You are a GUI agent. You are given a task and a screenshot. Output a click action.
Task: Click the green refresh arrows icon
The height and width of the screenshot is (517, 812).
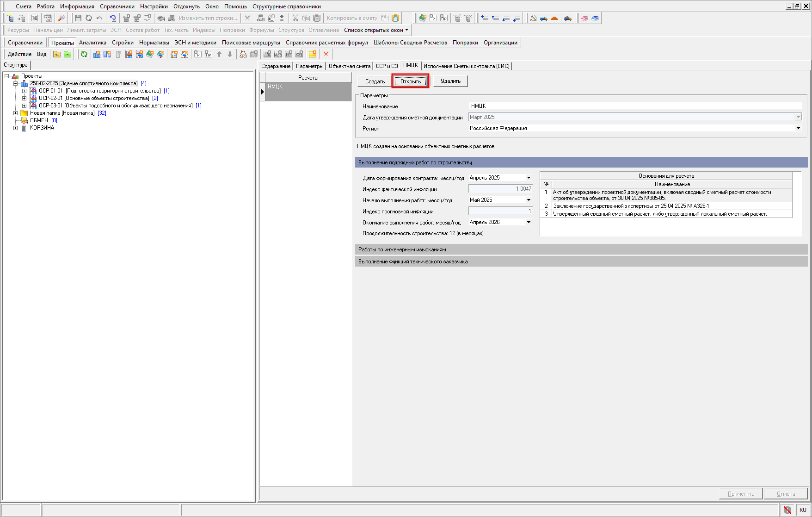pyautogui.click(x=84, y=54)
